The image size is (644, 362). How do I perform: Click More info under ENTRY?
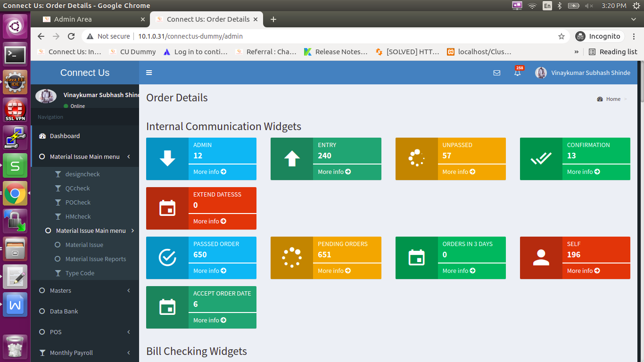click(334, 172)
